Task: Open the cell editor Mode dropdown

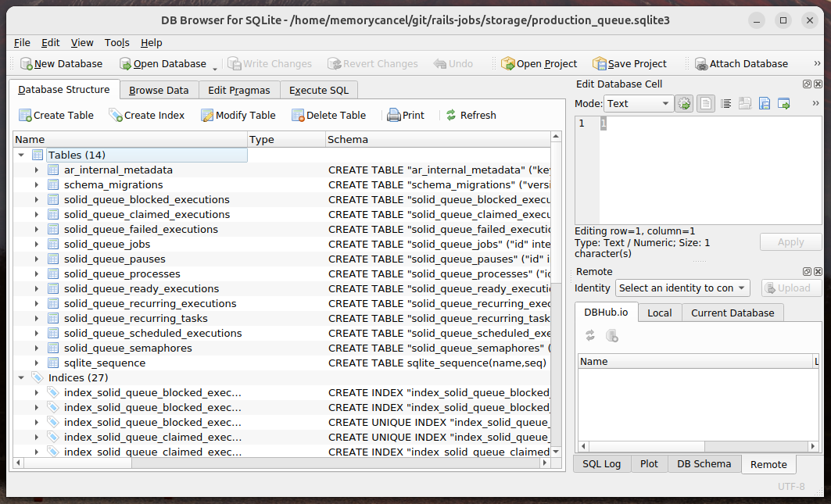Action: click(x=639, y=103)
